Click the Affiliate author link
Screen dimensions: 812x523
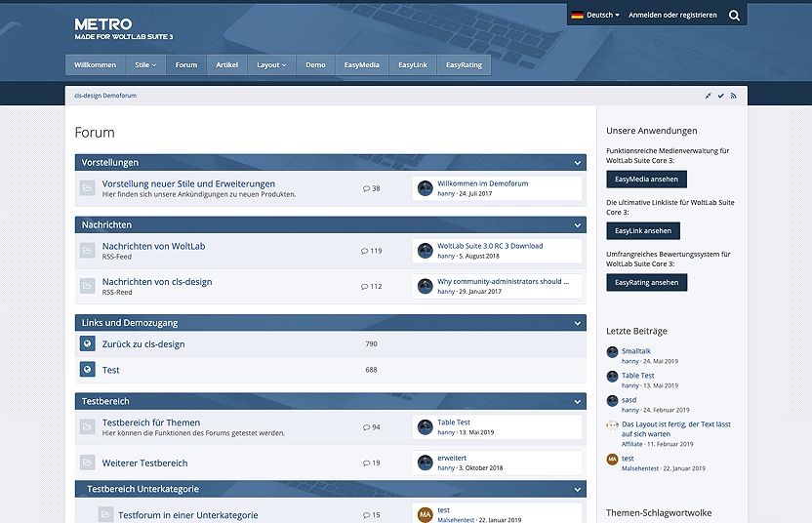pyautogui.click(x=631, y=444)
